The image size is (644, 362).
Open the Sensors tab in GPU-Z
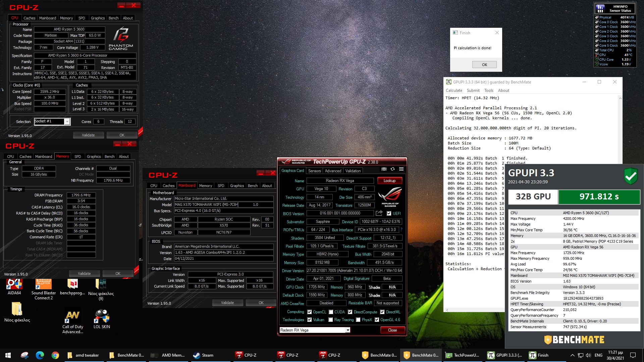pos(314,171)
